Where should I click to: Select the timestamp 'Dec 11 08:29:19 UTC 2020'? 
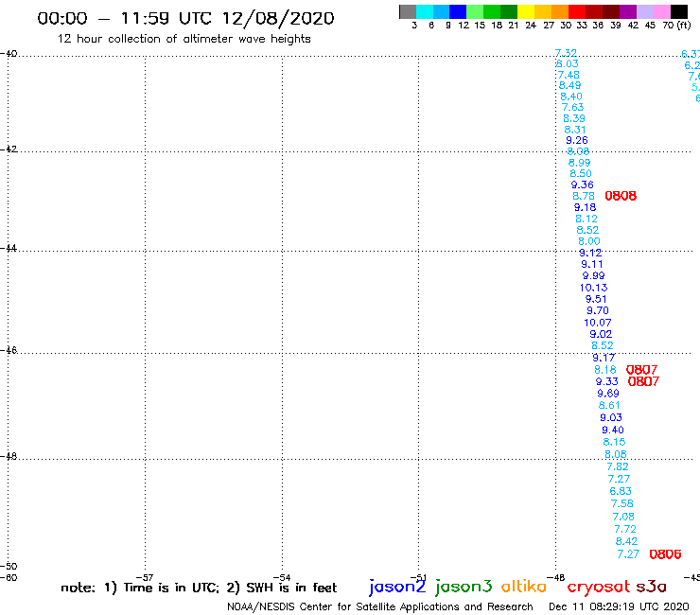(619, 607)
